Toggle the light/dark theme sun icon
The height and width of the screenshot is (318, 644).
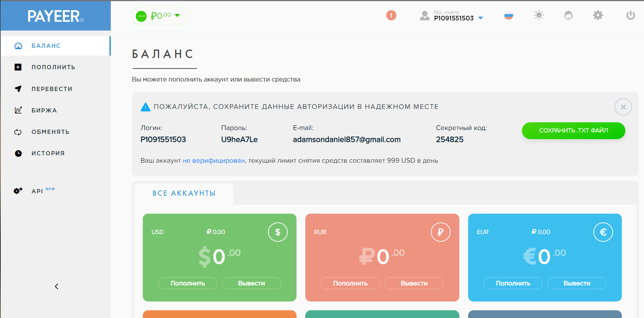click(x=538, y=15)
